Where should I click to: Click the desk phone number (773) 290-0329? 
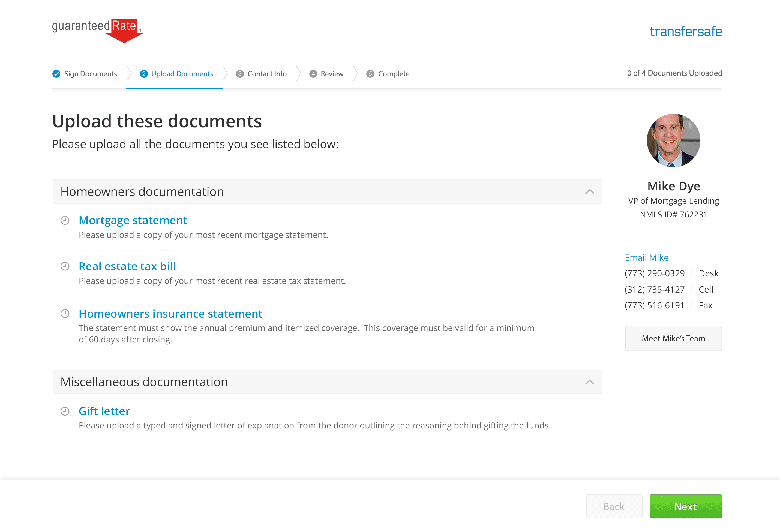(x=655, y=273)
